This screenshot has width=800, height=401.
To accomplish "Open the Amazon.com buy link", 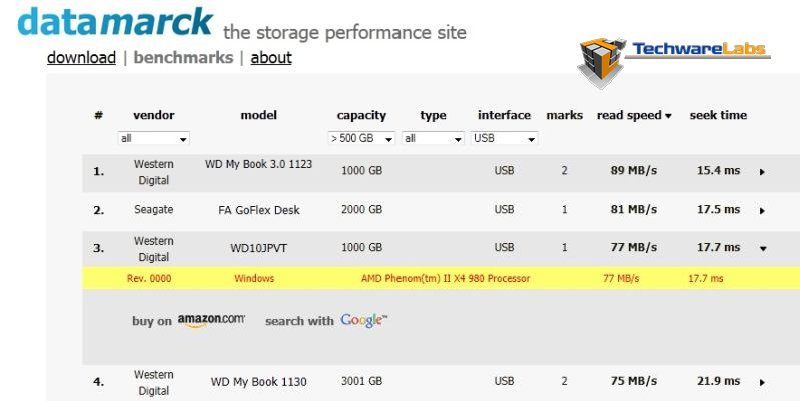I will [211, 320].
